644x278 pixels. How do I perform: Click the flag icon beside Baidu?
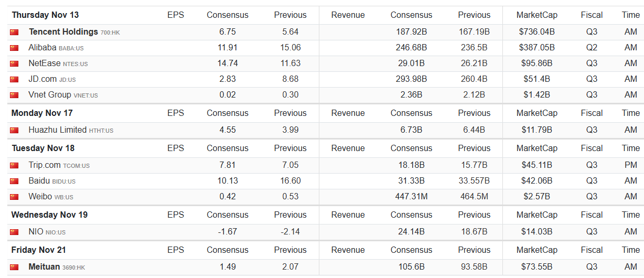pyautogui.click(x=14, y=181)
